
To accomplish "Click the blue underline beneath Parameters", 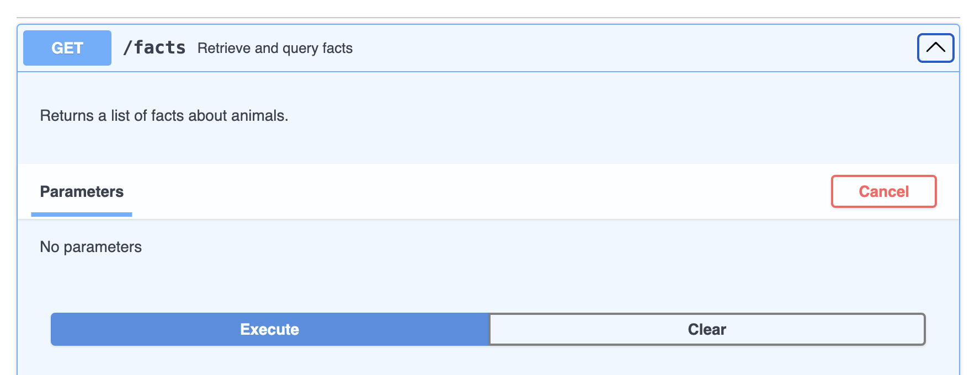I will tap(82, 215).
